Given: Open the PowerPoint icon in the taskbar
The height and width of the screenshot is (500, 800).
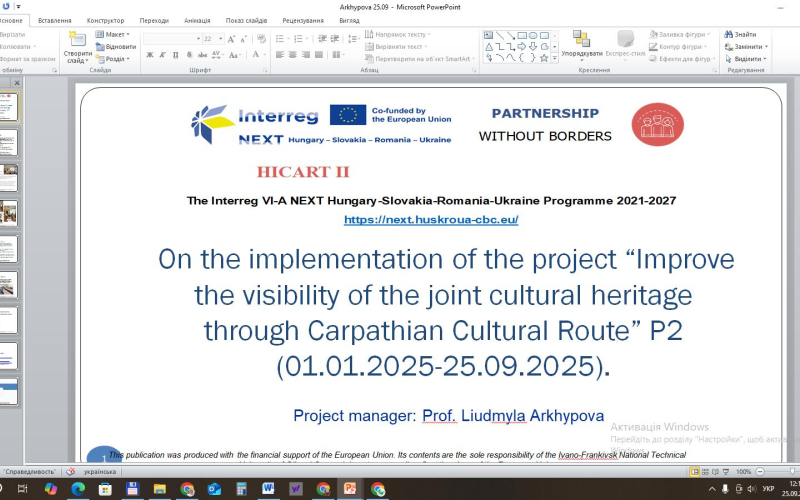Looking at the screenshot, I should [351, 489].
